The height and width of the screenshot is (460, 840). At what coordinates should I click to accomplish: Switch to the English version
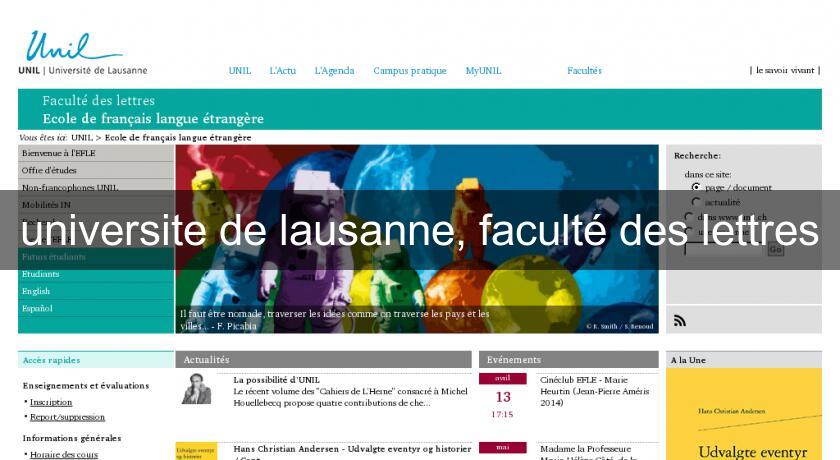[x=96, y=291]
